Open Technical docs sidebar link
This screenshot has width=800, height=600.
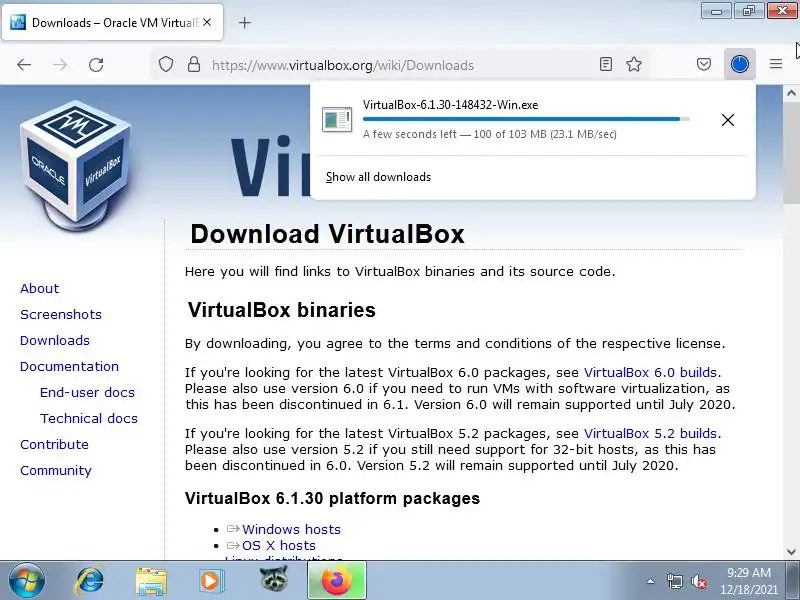coord(89,418)
